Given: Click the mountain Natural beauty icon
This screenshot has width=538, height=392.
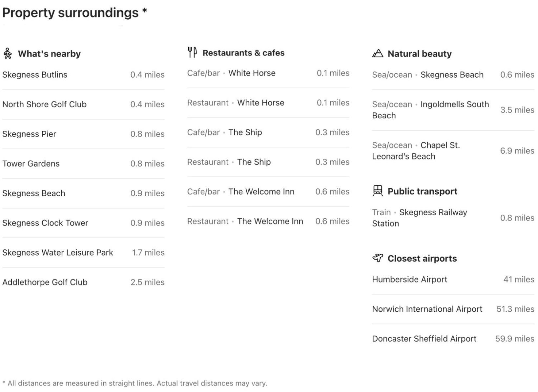Looking at the screenshot, I should pos(378,53).
